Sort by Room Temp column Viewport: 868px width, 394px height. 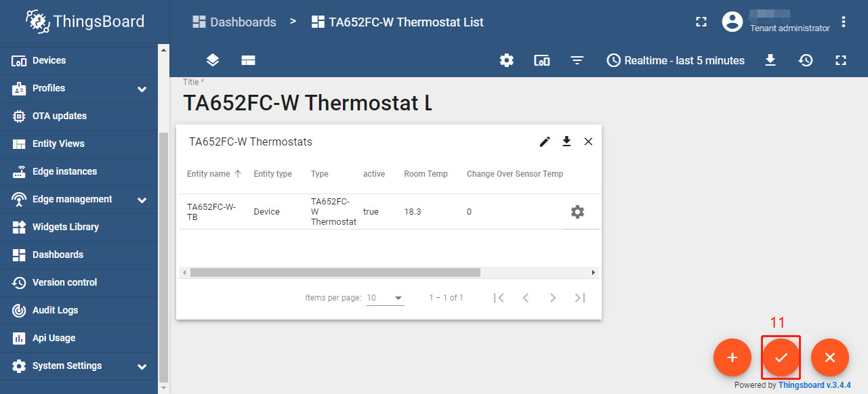[426, 174]
